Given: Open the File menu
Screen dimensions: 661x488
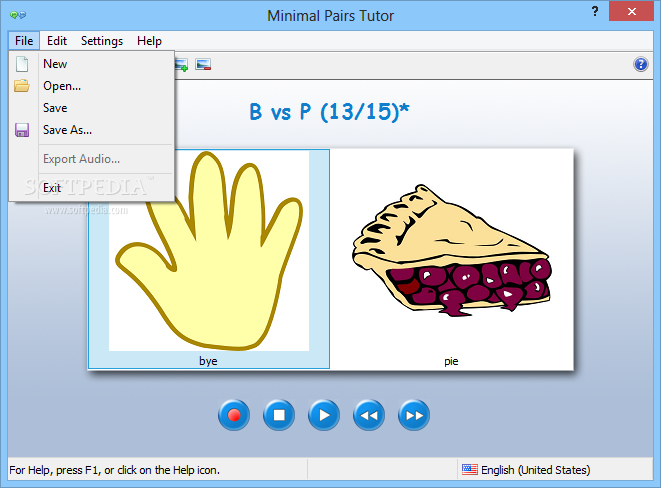Looking at the screenshot, I should pyautogui.click(x=24, y=41).
